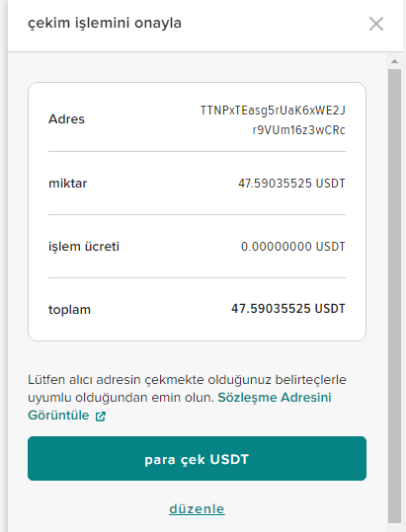
Task: Click the word USDT on the withdraw button
Action: (x=229, y=459)
